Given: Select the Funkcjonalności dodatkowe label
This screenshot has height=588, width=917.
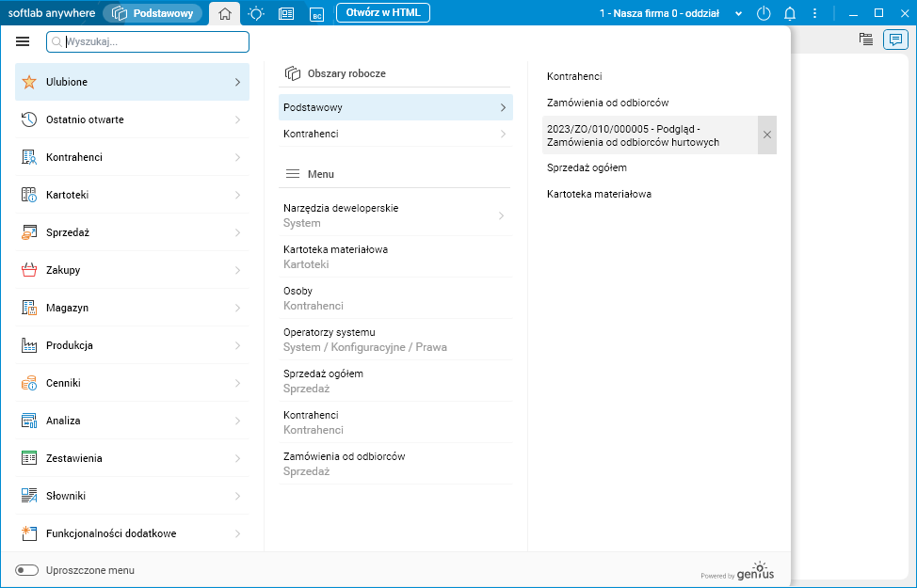Looking at the screenshot, I should pyautogui.click(x=111, y=533).
